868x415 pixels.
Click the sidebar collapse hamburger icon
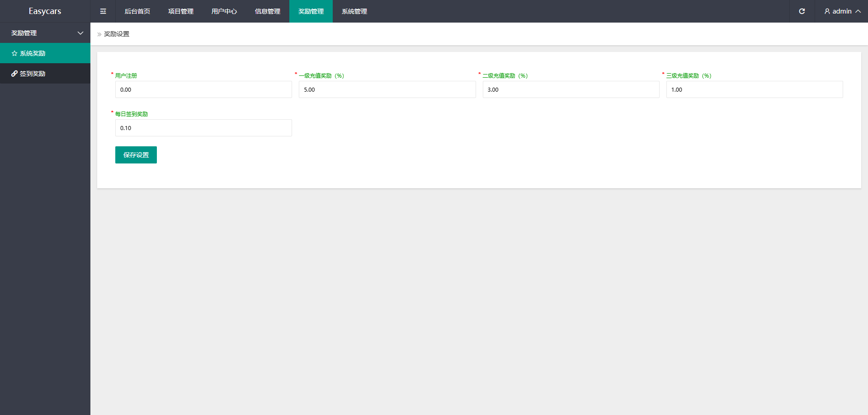[103, 11]
